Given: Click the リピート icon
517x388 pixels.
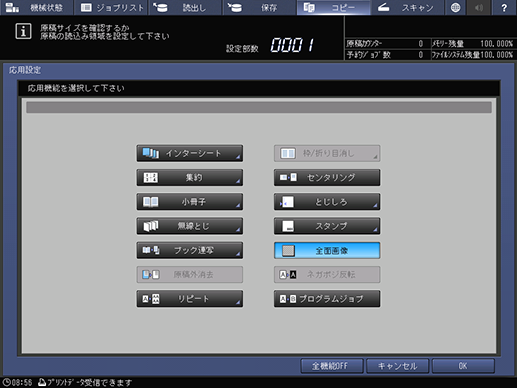Looking at the screenshot, I should tap(151, 299).
